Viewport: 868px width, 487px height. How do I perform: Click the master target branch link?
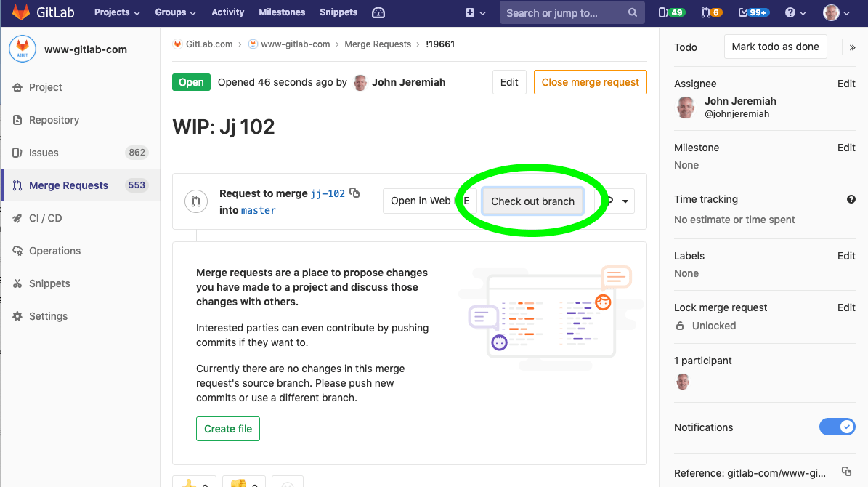pyautogui.click(x=259, y=211)
